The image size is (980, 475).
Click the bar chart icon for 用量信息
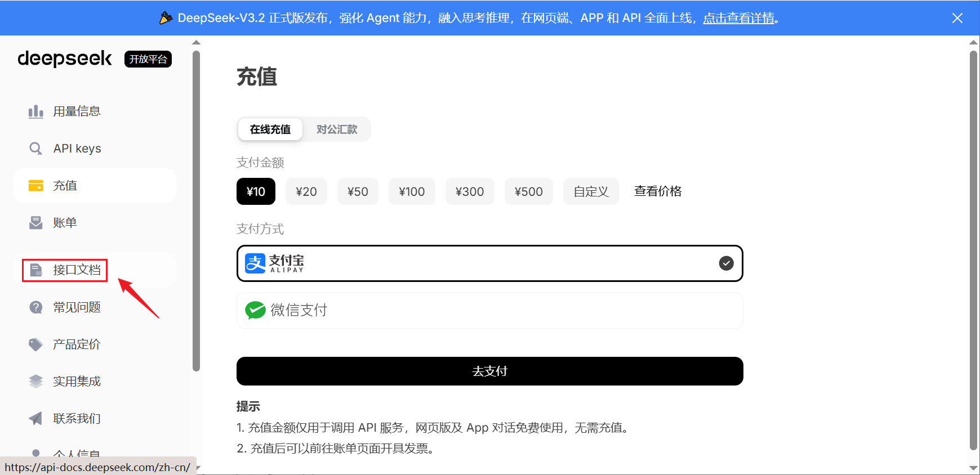[36, 111]
